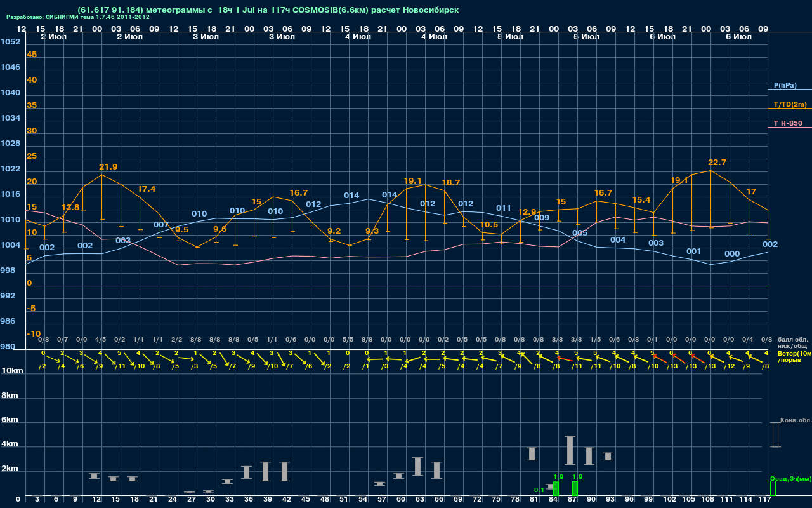Click the 5/5 cloud cover value
812x508 pixels.
coord(348,340)
